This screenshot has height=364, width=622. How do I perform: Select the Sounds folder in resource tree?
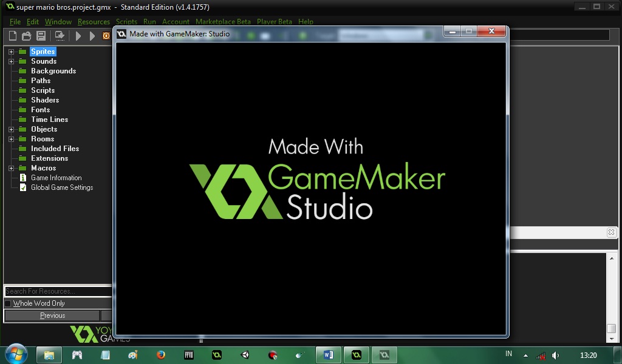[x=43, y=61]
